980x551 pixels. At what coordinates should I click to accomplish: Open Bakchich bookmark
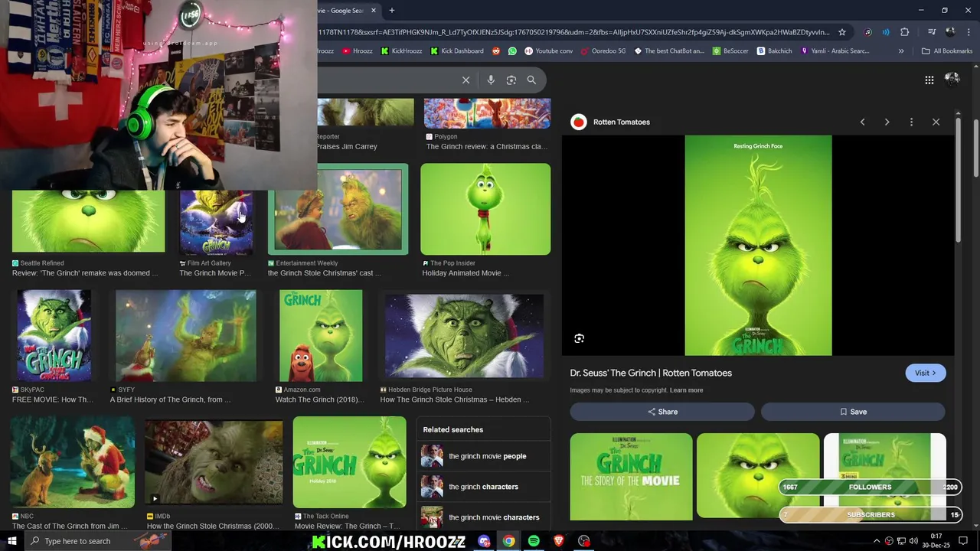pos(775,51)
